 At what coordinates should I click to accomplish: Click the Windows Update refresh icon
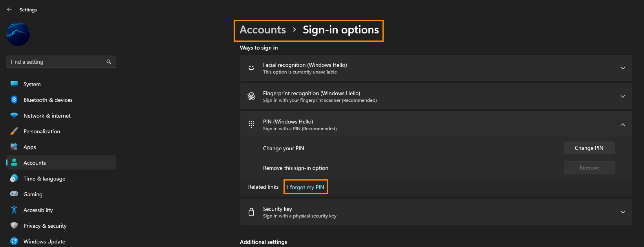click(x=14, y=241)
